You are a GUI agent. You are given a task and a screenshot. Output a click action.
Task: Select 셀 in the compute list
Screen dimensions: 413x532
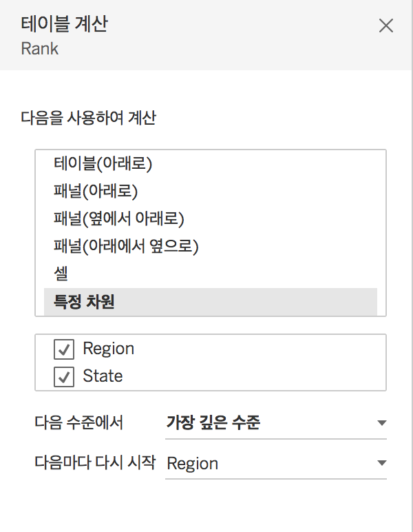(x=61, y=274)
